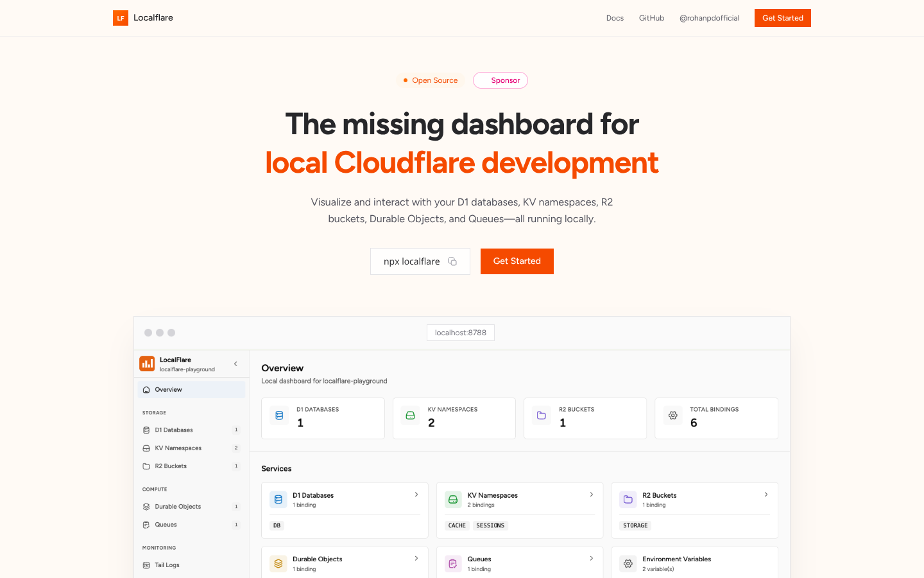The width and height of the screenshot is (924, 578).
Task: Click the Environment Variables gear icon
Action: tap(628, 564)
